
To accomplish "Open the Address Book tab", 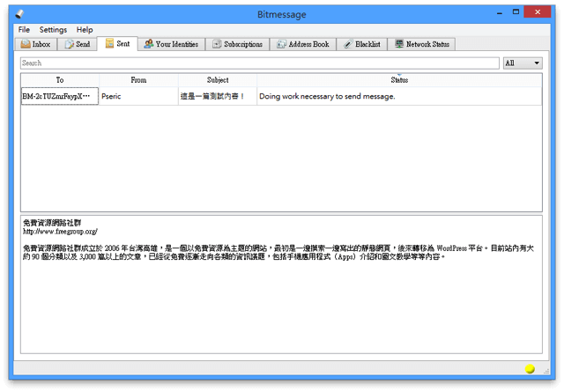I will point(303,44).
